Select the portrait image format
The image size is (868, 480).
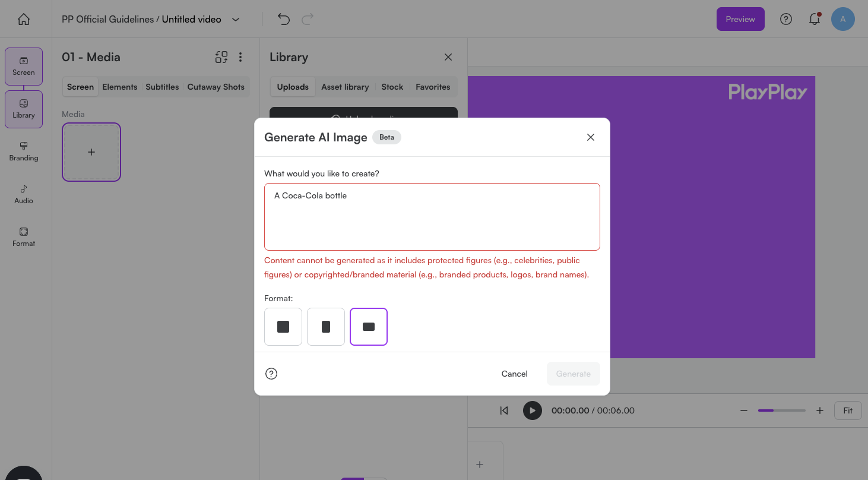coord(326,327)
